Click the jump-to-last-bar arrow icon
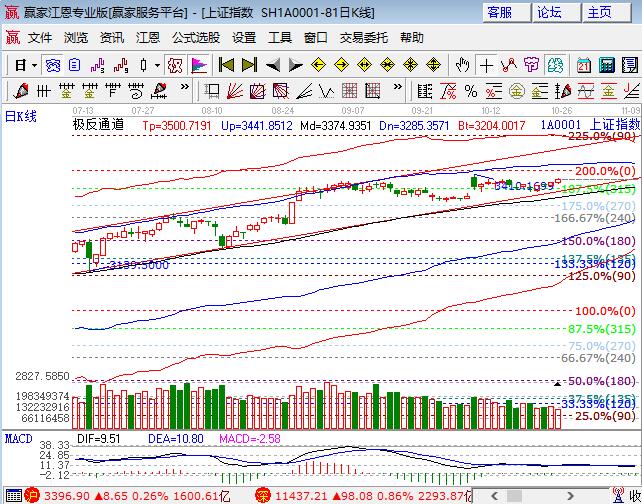The image size is (642, 504). tap(249, 65)
